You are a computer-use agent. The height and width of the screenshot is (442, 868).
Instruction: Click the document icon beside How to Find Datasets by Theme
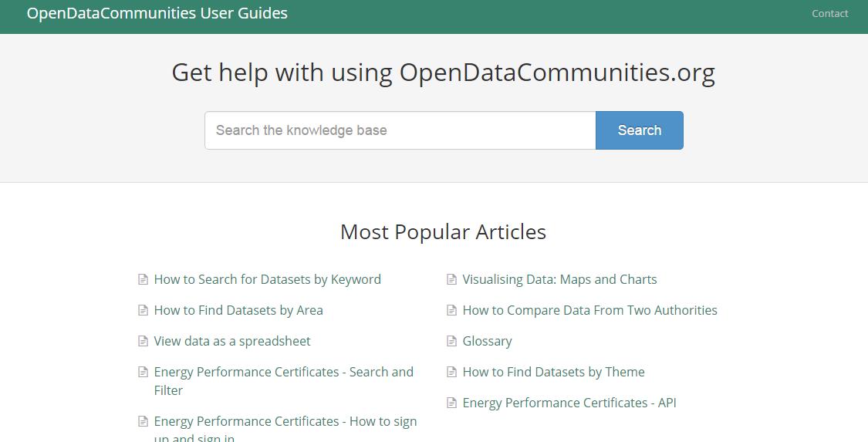click(x=451, y=373)
